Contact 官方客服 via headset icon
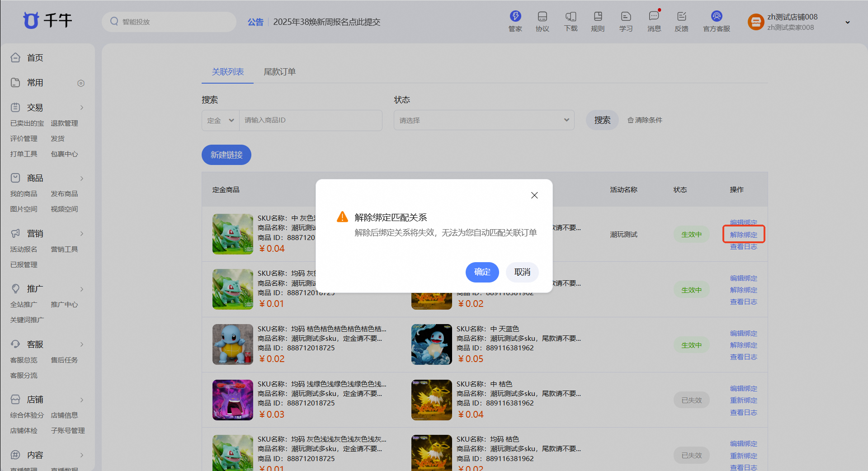The image size is (868, 471). point(717,16)
